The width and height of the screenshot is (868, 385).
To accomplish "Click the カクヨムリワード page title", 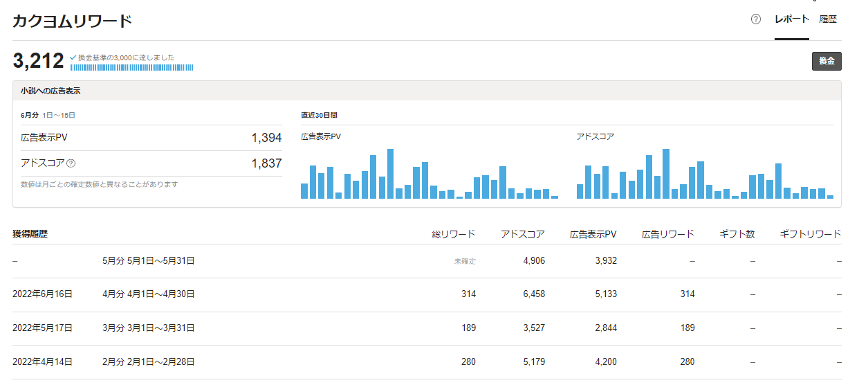I will (x=72, y=21).
